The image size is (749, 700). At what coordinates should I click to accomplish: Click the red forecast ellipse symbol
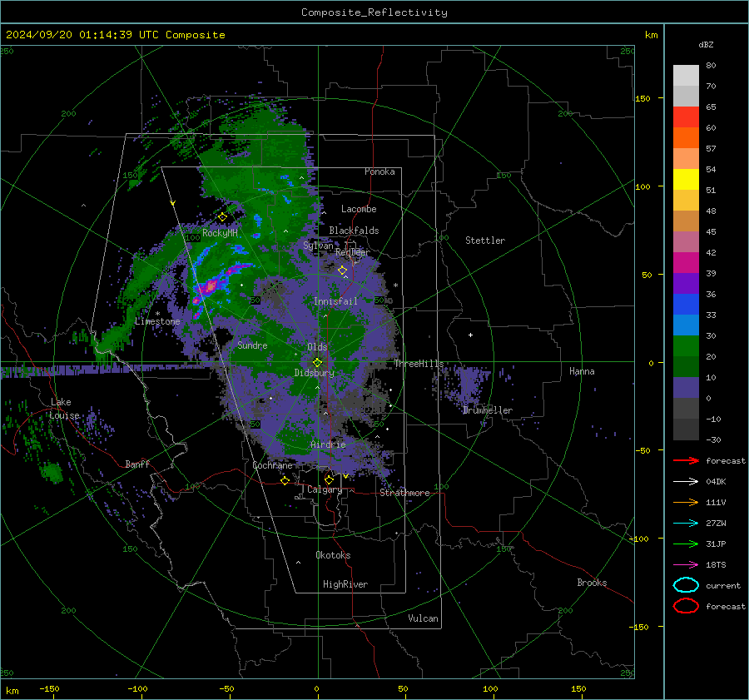686,606
